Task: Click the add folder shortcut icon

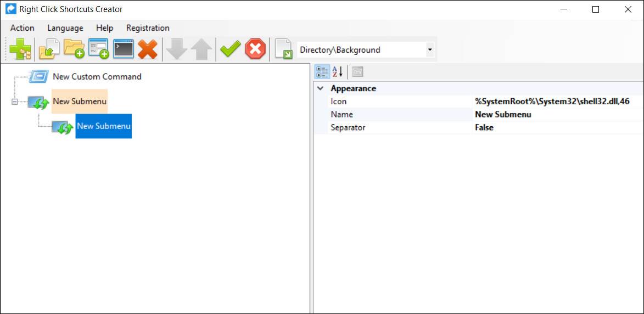Action: 74,49
